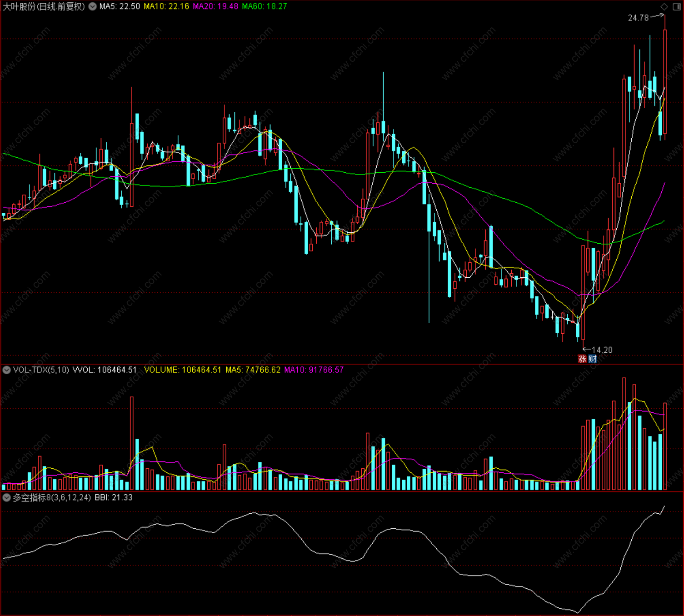Click the 14.20 low price label
This screenshot has width=684, height=616.
(x=602, y=350)
